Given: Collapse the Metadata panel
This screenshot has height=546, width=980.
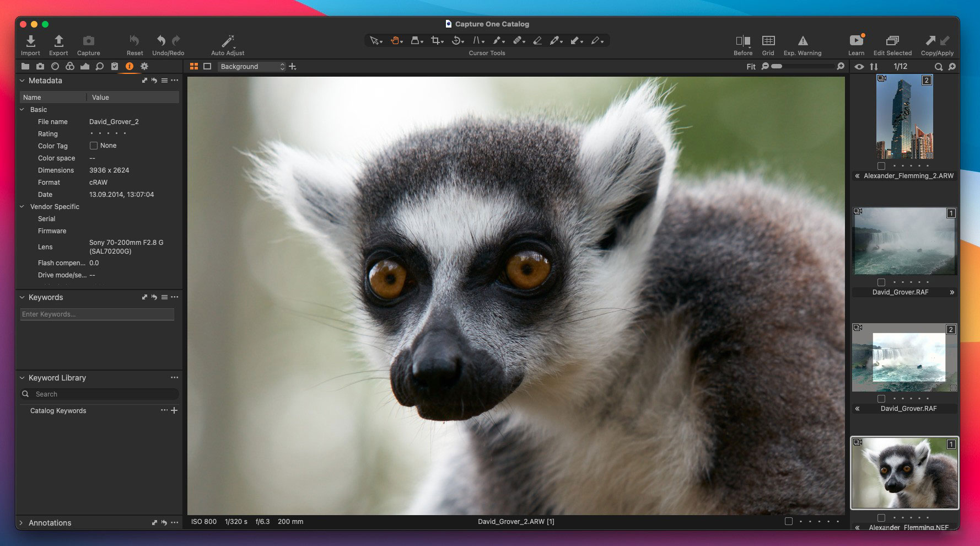Looking at the screenshot, I should pos(22,81).
